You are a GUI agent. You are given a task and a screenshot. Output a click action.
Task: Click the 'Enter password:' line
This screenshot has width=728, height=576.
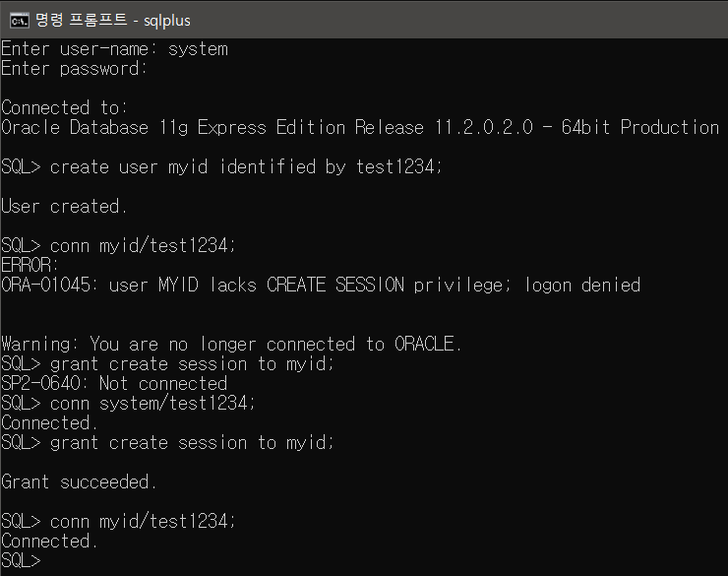tap(75, 69)
